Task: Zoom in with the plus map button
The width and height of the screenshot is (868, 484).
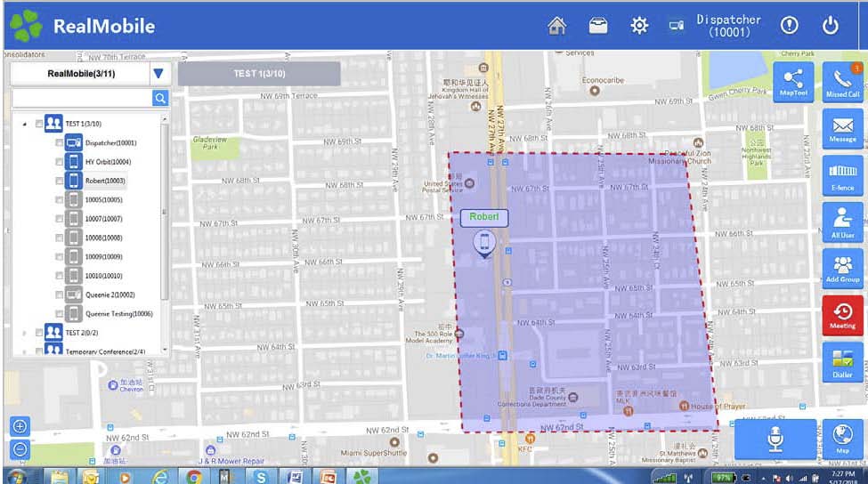Action: click(20, 426)
